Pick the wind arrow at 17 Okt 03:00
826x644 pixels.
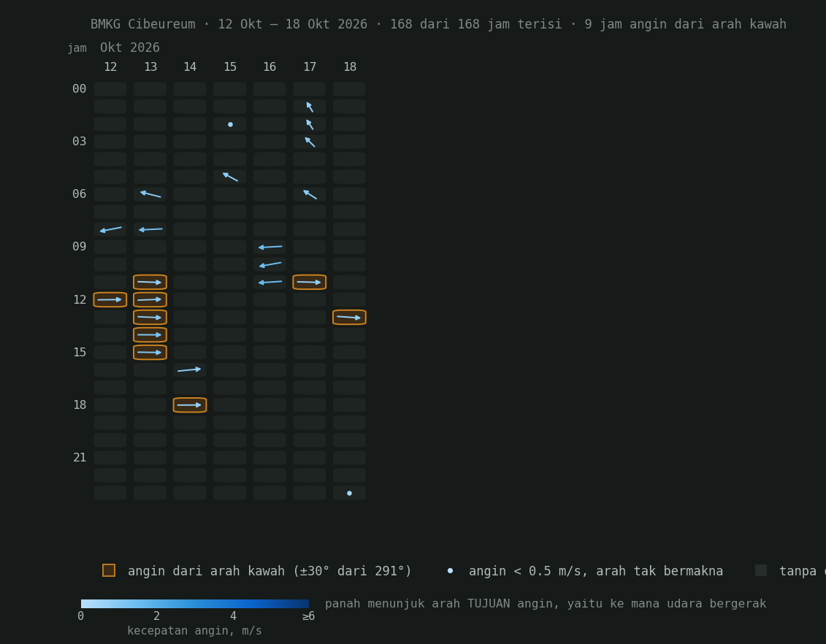[310, 142]
